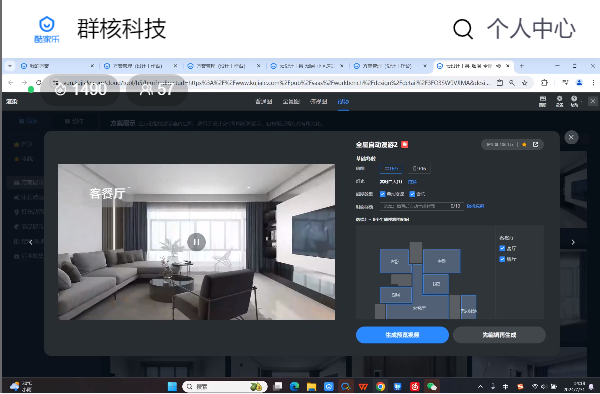Open the Windows Start menu
Screen dimensions: 600x394
point(172,386)
